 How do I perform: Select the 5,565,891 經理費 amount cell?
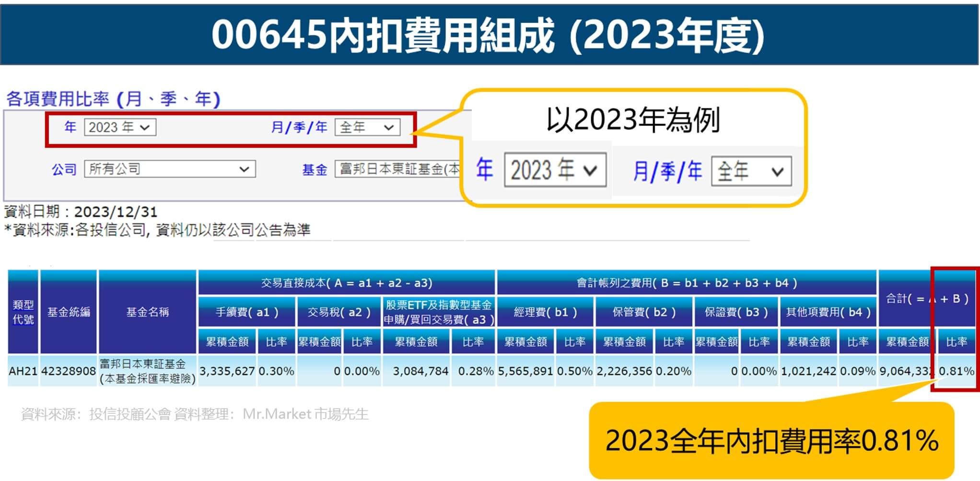click(526, 371)
